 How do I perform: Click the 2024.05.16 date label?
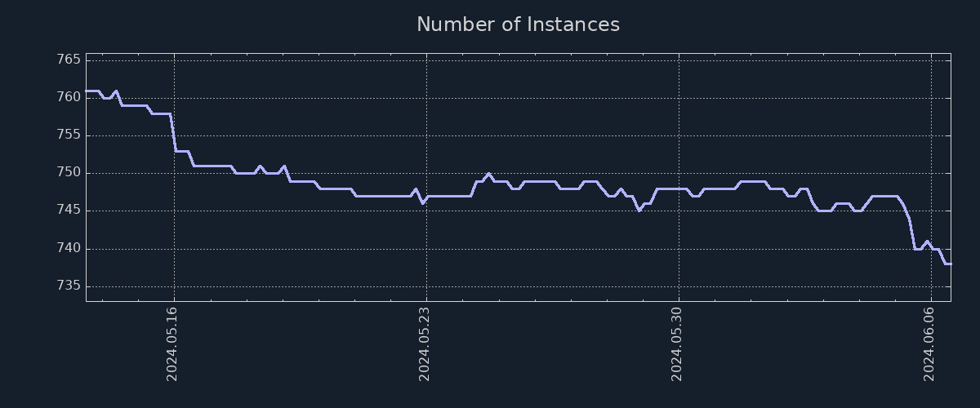click(x=172, y=343)
